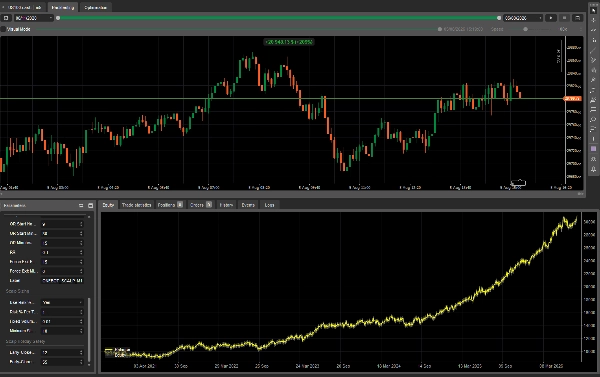Open the Events tab

[x=248, y=205]
